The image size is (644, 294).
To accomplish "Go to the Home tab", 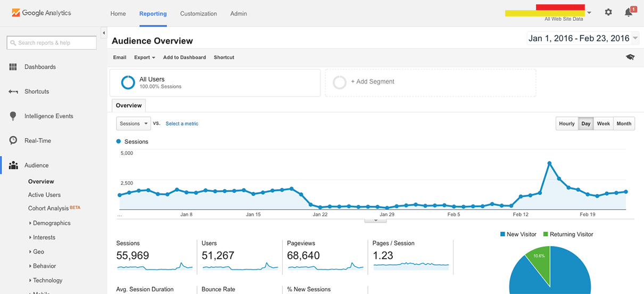I will click(x=118, y=13).
